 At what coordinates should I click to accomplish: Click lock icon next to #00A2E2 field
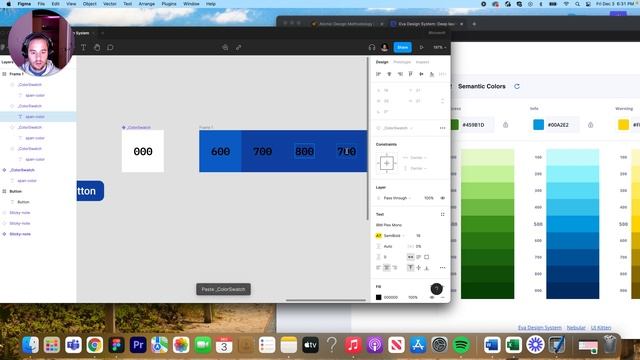tap(591, 125)
